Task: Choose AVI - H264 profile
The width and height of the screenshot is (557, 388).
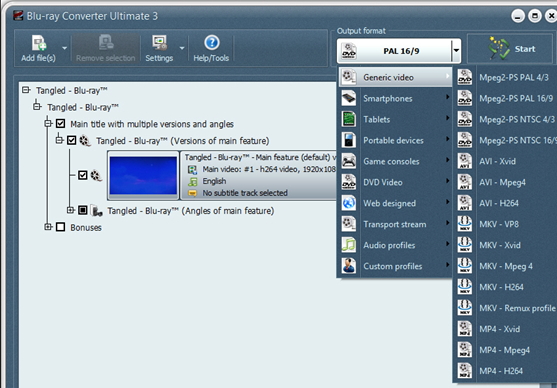Action: [x=506, y=203]
